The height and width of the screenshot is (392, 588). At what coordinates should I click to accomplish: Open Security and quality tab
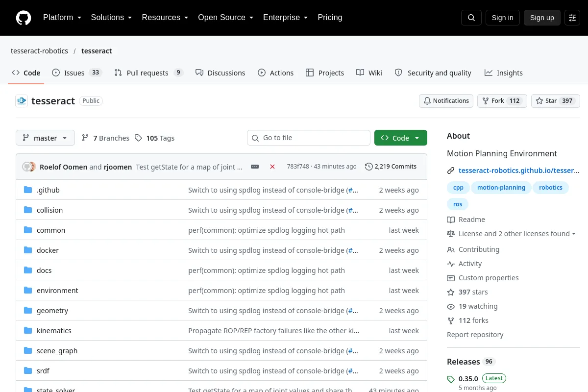click(x=433, y=73)
